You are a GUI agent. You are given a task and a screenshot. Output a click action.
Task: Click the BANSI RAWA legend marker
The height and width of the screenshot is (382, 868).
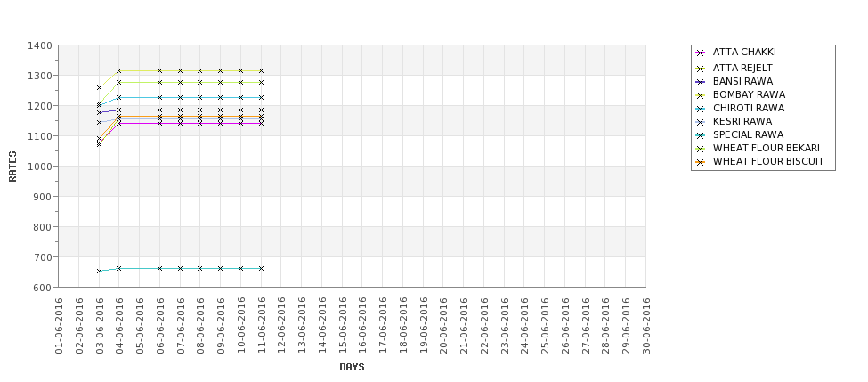(701, 82)
